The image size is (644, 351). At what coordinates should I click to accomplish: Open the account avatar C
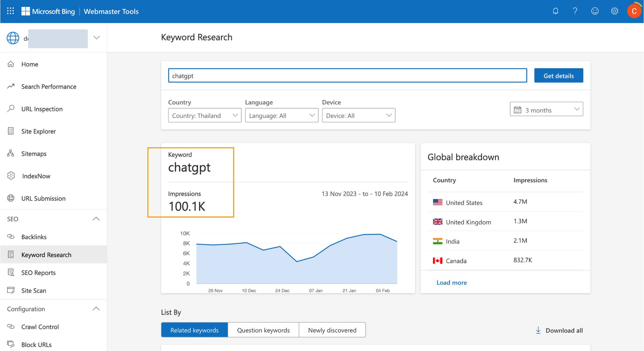tap(634, 11)
